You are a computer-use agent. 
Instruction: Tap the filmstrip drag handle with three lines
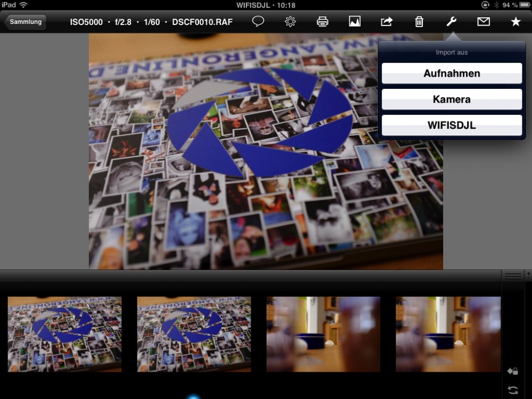[513, 275]
